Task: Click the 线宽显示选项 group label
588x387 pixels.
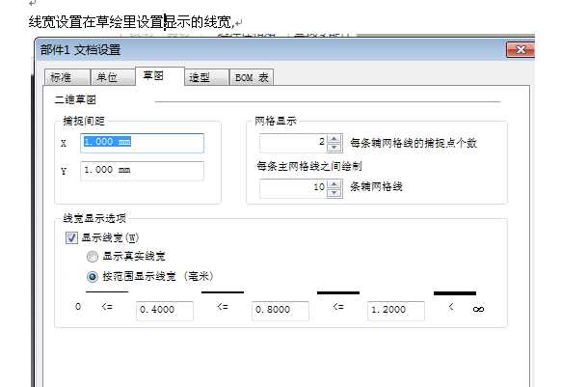Action: click(x=94, y=218)
